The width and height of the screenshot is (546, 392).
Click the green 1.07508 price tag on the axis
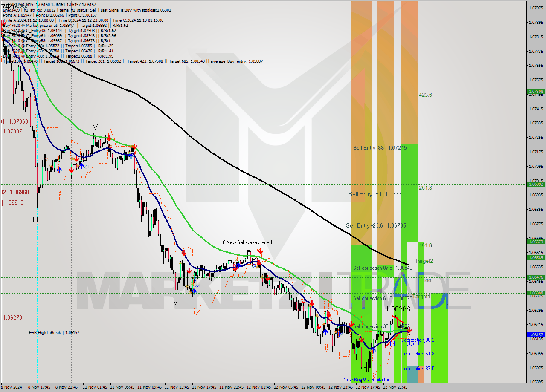point(536,91)
